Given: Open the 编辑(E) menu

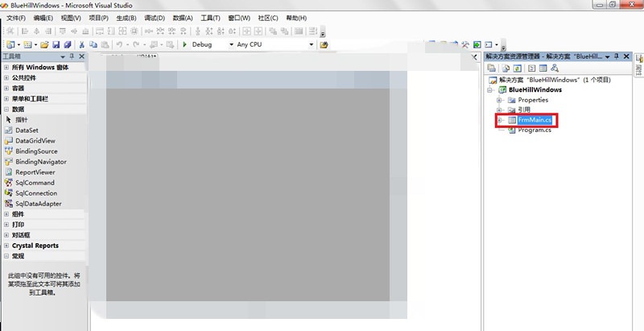Looking at the screenshot, I should click(43, 18).
